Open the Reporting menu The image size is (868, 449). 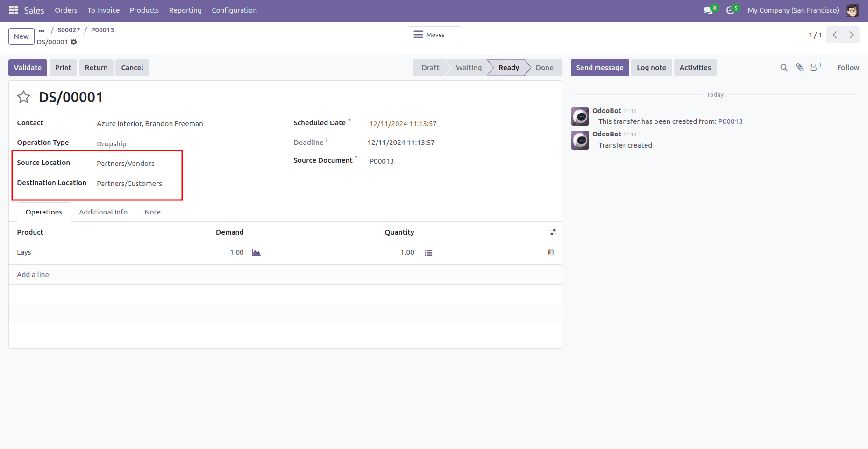185,10
